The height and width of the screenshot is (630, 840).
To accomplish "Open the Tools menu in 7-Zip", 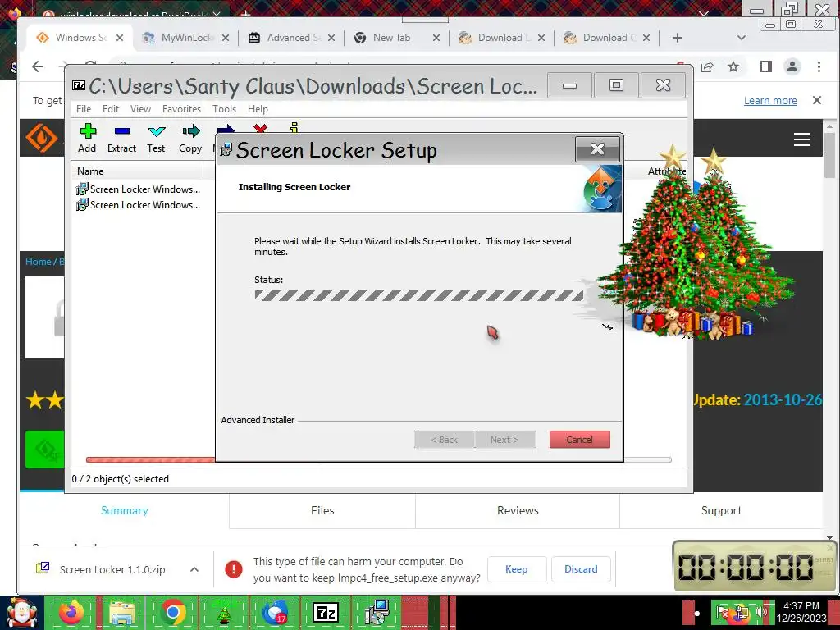I will [x=224, y=109].
